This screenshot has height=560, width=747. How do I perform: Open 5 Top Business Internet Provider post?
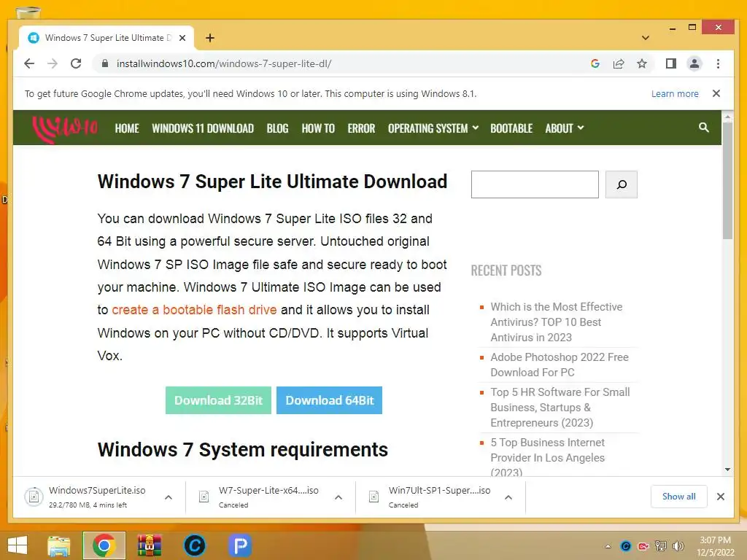click(547, 457)
